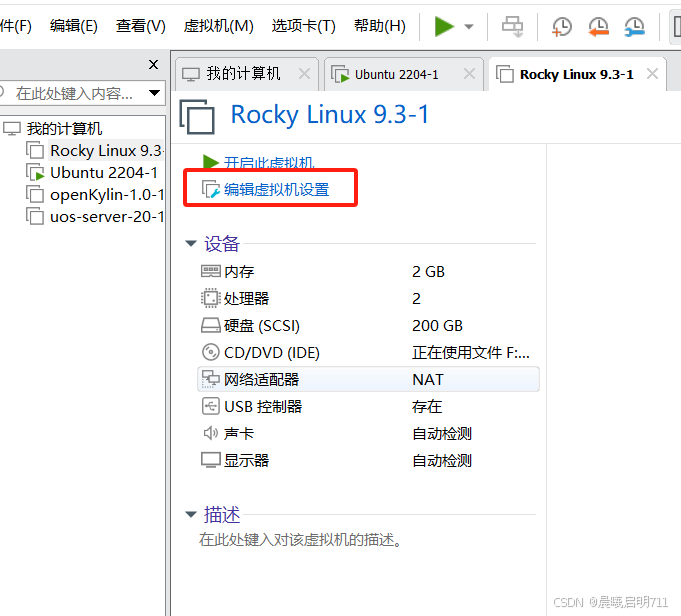Switch to the Ubuntu 2204-1 tab
Viewport: 681px width, 616px height.
click(x=404, y=74)
